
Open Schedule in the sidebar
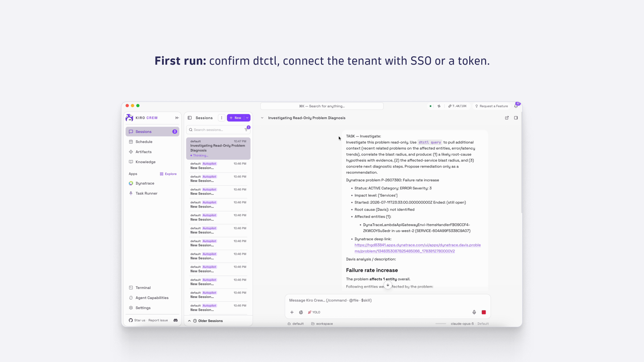tap(152, 142)
